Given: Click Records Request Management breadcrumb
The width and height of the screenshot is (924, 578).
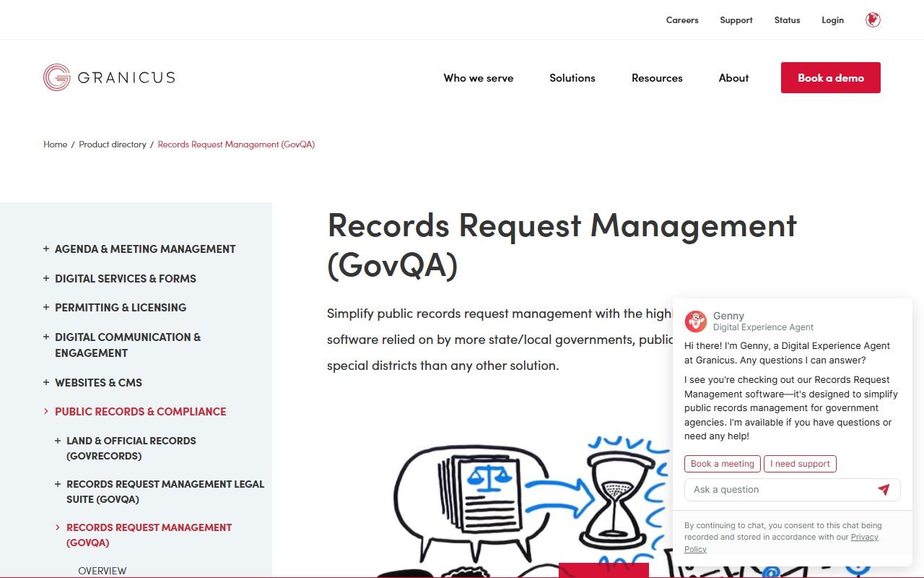Looking at the screenshot, I should click(x=236, y=144).
